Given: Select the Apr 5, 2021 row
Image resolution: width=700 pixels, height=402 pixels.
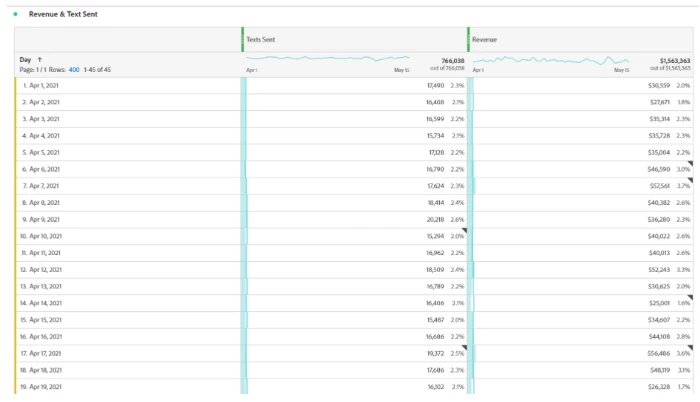Looking at the screenshot, I should click(x=354, y=152).
